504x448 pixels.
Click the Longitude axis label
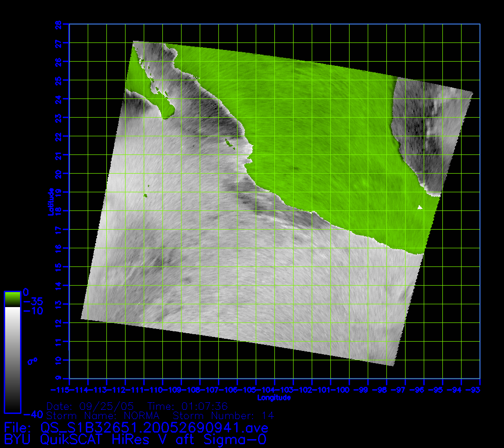click(274, 398)
